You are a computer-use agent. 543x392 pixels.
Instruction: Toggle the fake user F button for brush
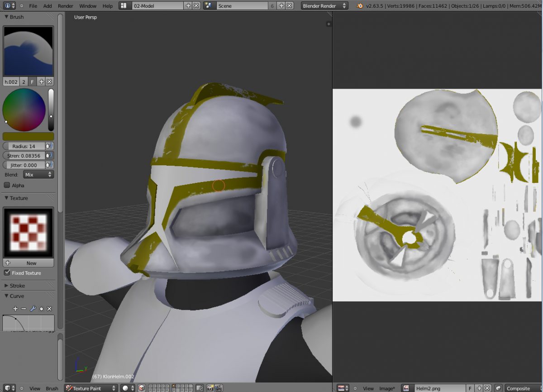click(x=32, y=82)
